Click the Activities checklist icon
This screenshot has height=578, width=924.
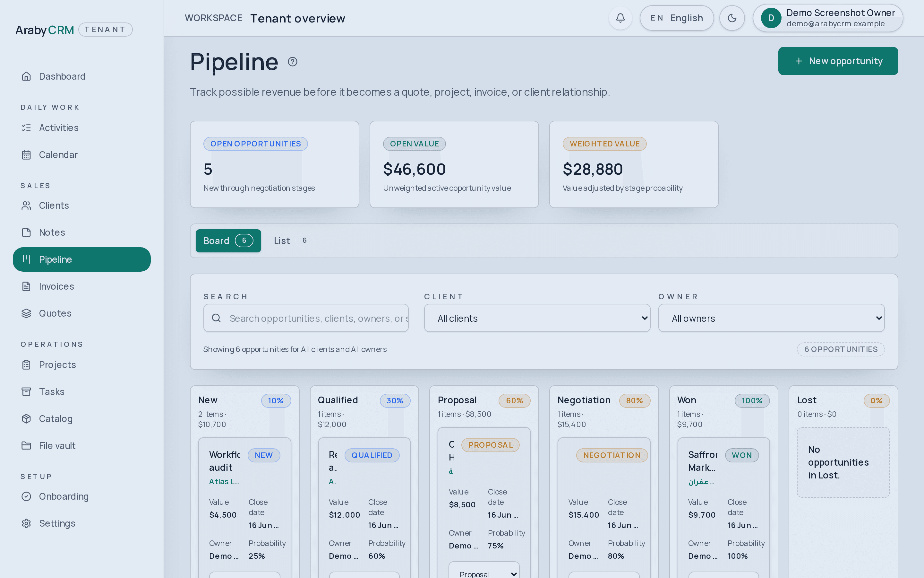(26, 128)
